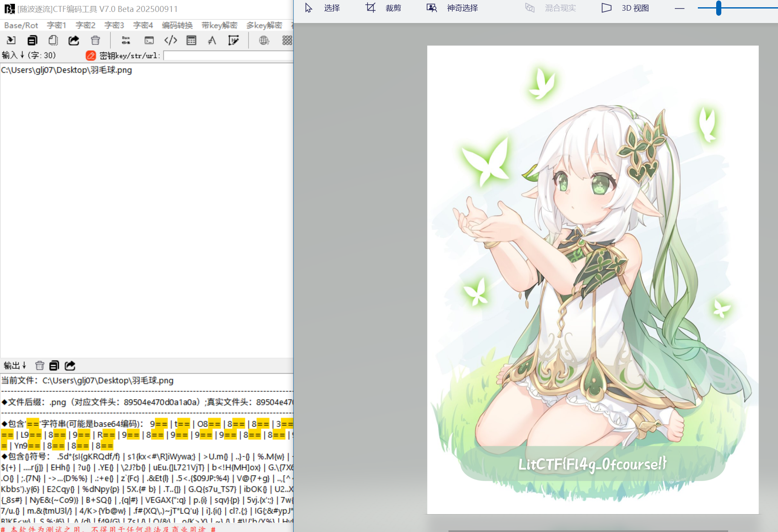Click the globe web icon
Image resolution: width=778 pixels, height=532 pixels.
[264, 40]
